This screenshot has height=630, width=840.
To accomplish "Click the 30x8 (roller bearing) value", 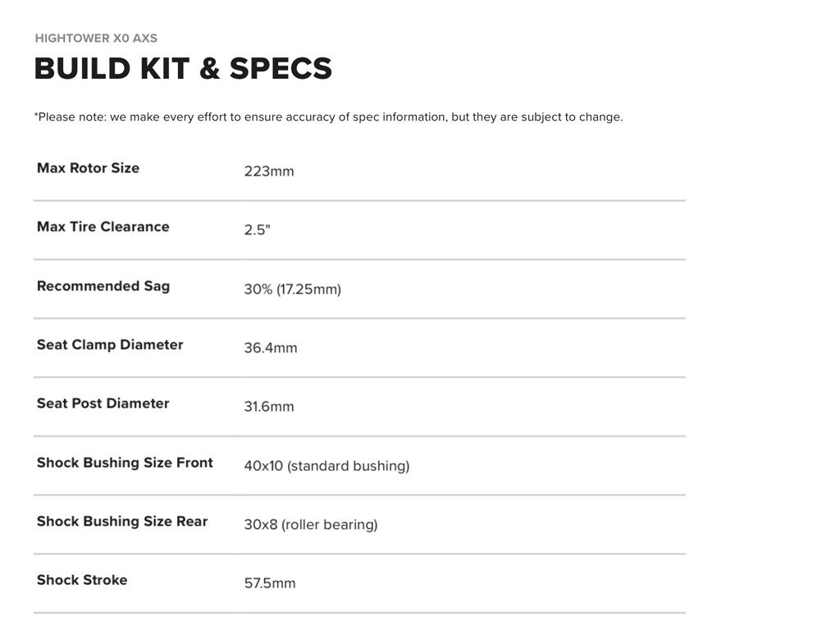I will point(310,525).
